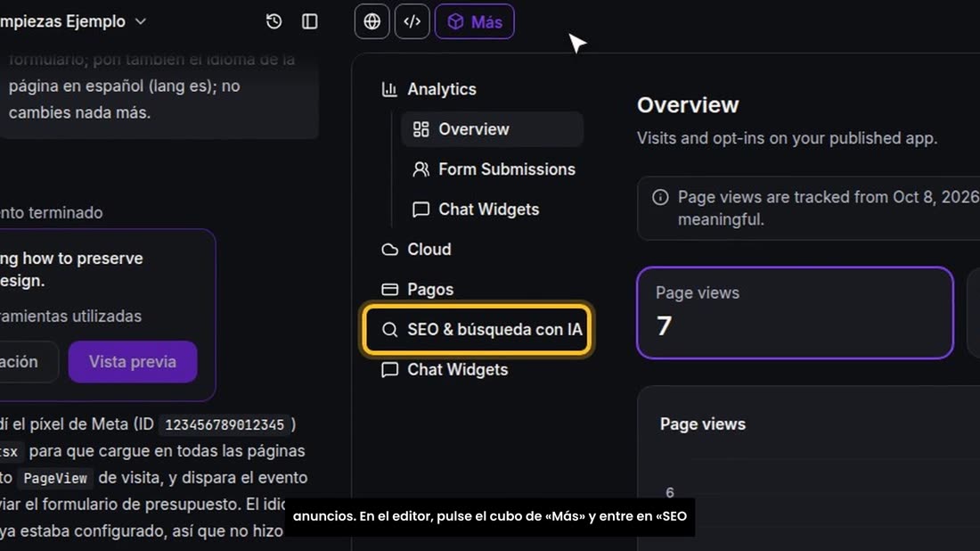Click the Page views chart title
Image resolution: width=980 pixels, height=551 pixels.
point(703,424)
